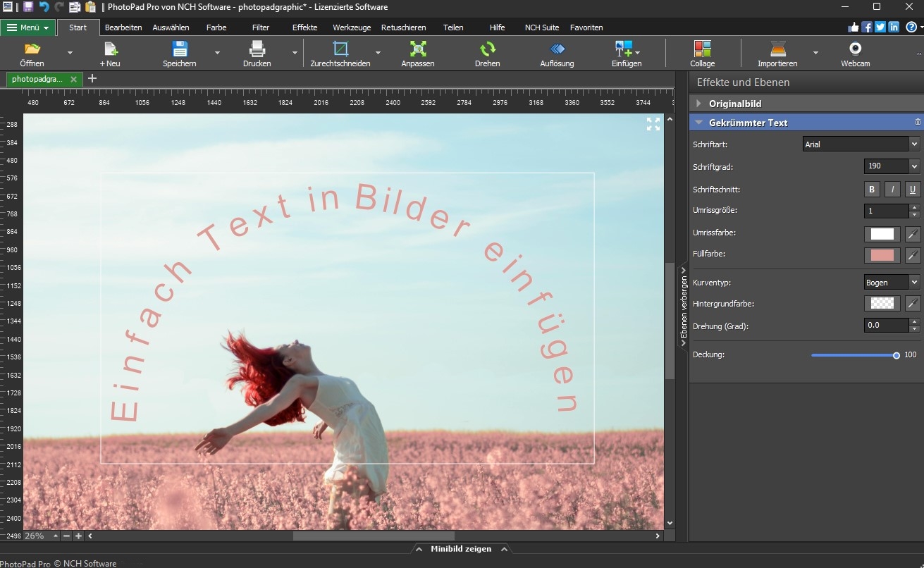This screenshot has width=924, height=568.
Task: Show thumbnails with Minibild zeigen
Action: (x=461, y=549)
